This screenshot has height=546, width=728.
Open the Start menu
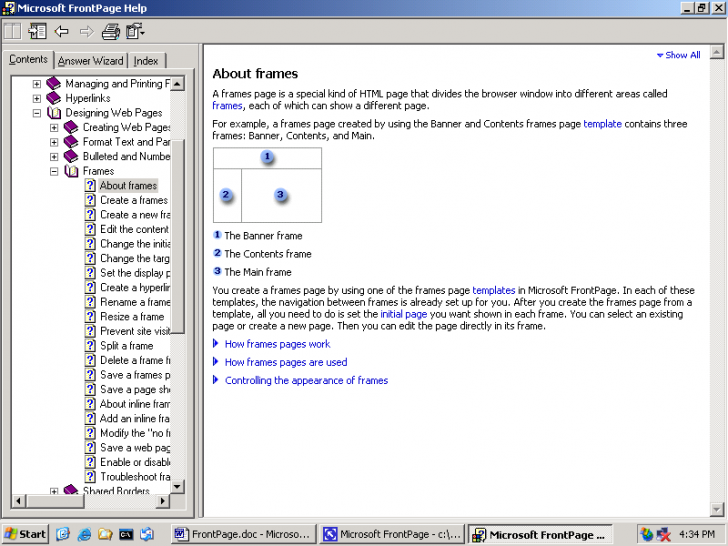[x=25, y=534]
